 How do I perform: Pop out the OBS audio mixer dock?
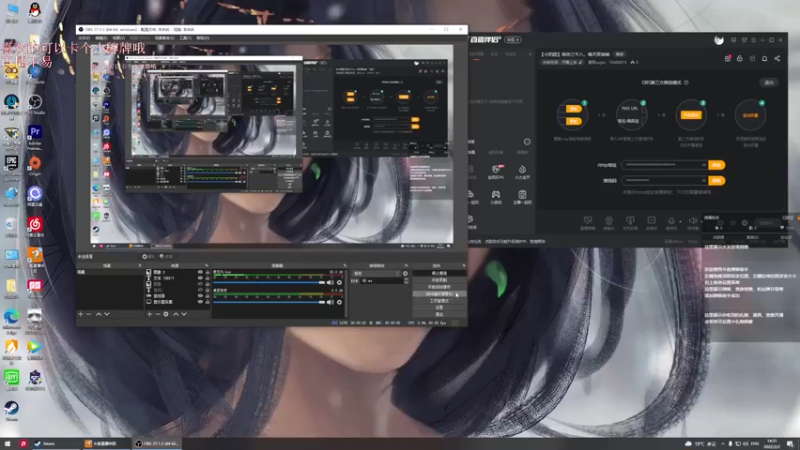click(x=345, y=265)
